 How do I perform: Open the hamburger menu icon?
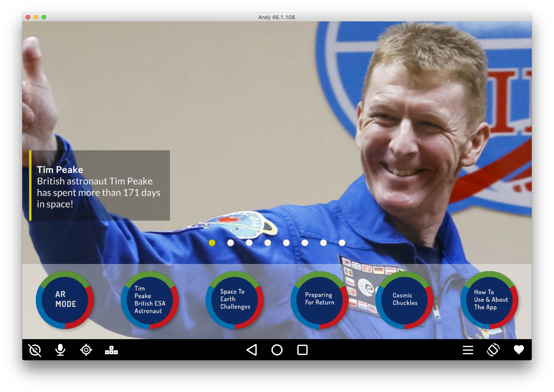468,350
